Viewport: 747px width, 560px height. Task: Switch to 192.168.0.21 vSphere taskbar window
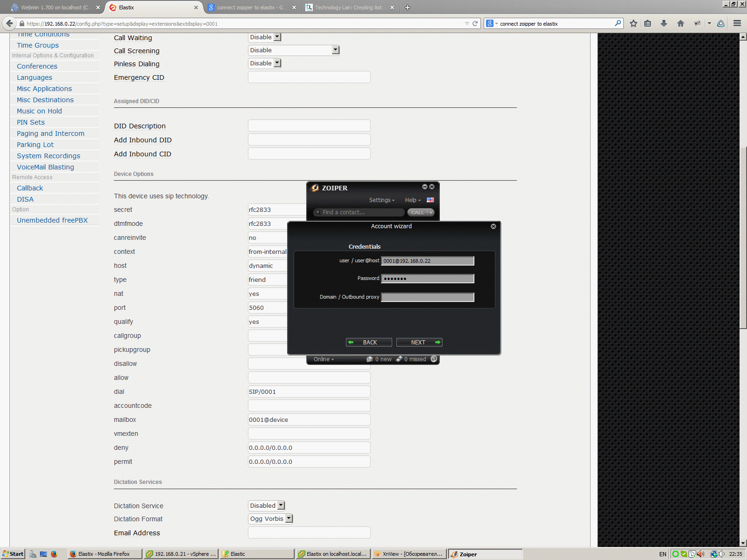(x=181, y=554)
